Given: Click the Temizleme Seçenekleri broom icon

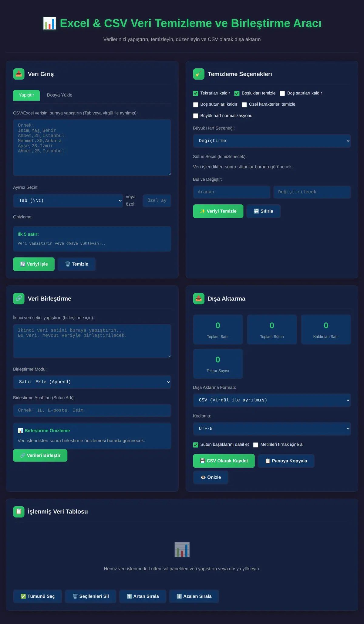Looking at the screenshot, I should point(199,74).
